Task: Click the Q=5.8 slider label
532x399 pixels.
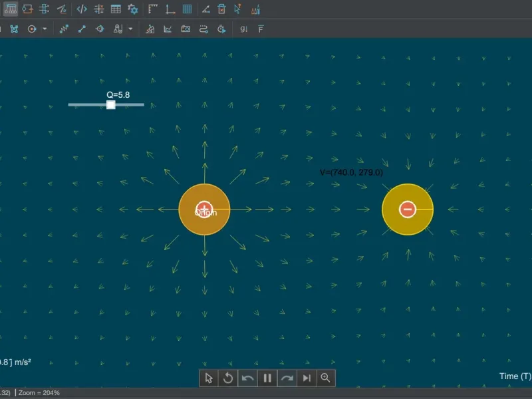Action: click(x=118, y=94)
